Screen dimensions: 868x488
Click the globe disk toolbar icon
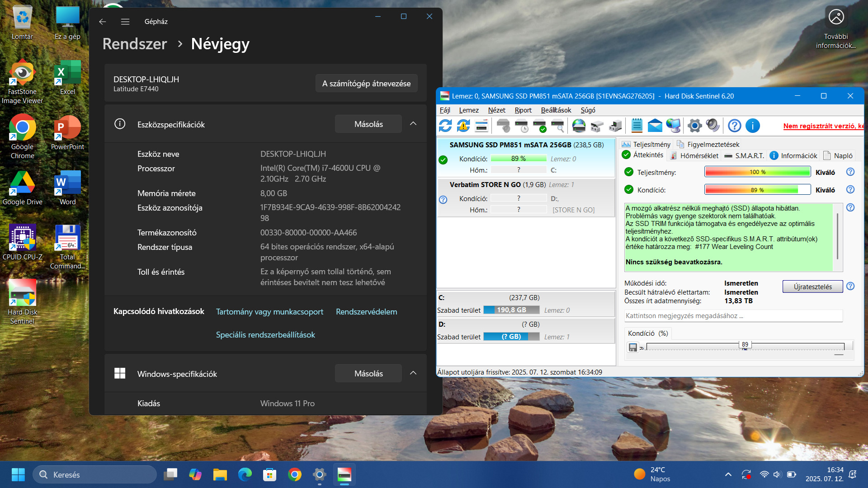(579, 126)
